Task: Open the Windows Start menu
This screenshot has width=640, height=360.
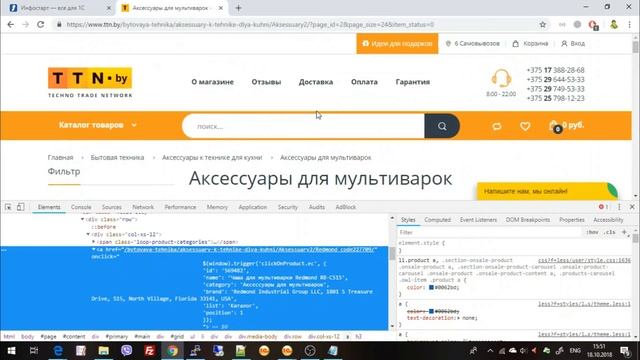Action: tap(11, 351)
